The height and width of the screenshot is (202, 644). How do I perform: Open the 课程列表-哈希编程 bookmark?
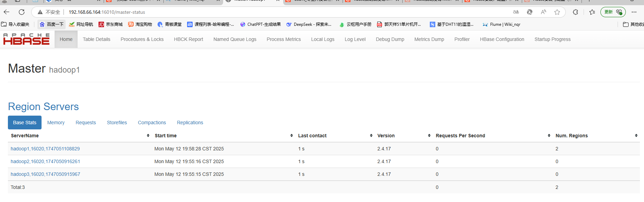click(210, 24)
